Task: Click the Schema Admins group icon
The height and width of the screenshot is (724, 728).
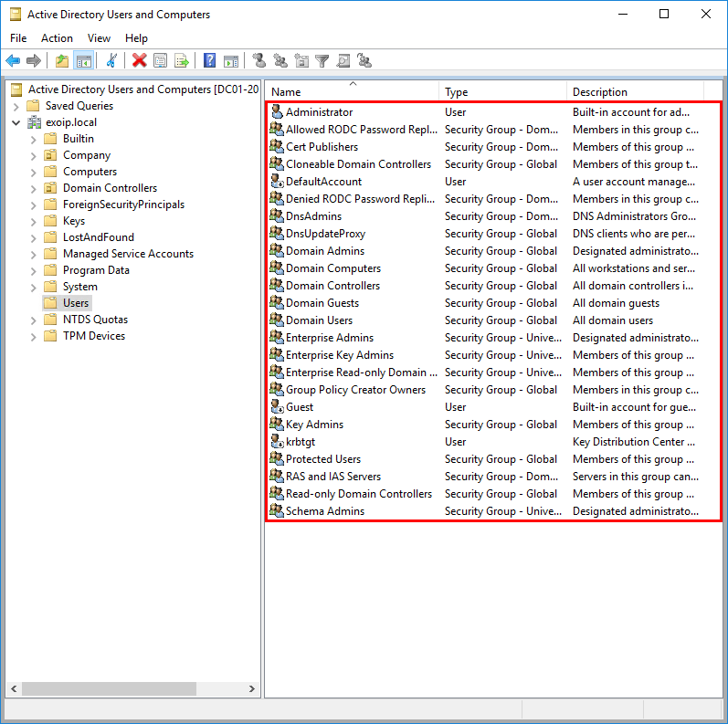Action: (x=277, y=510)
